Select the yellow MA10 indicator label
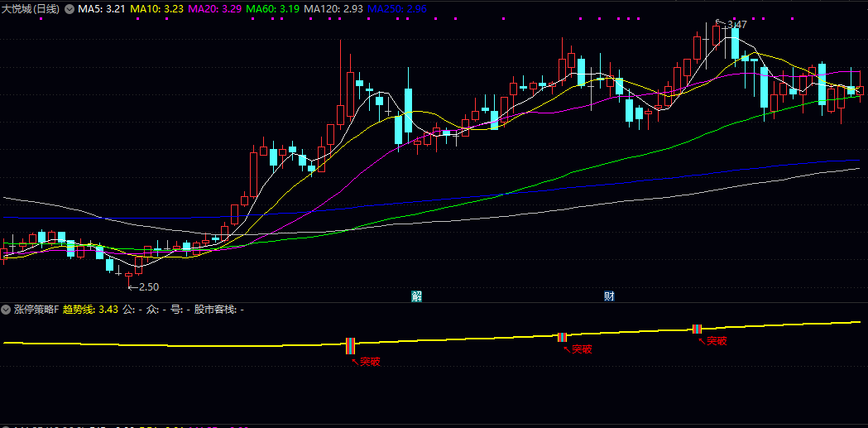 coord(157,8)
